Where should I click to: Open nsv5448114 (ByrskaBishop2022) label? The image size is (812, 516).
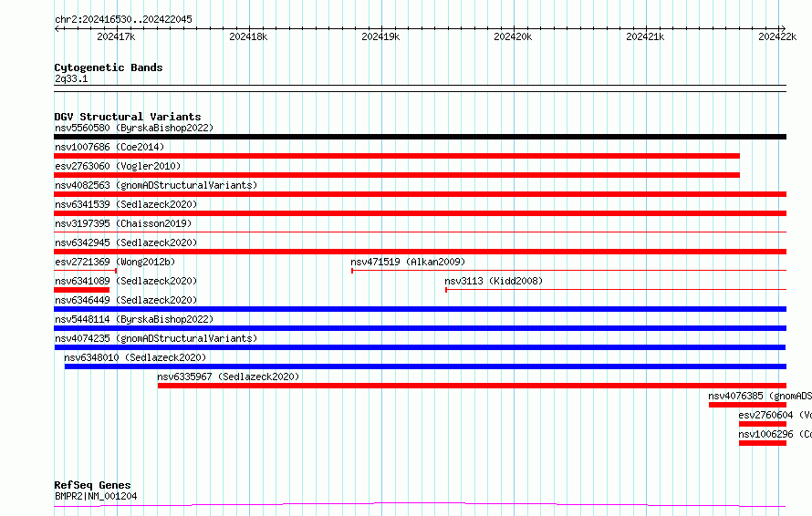tap(134, 319)
